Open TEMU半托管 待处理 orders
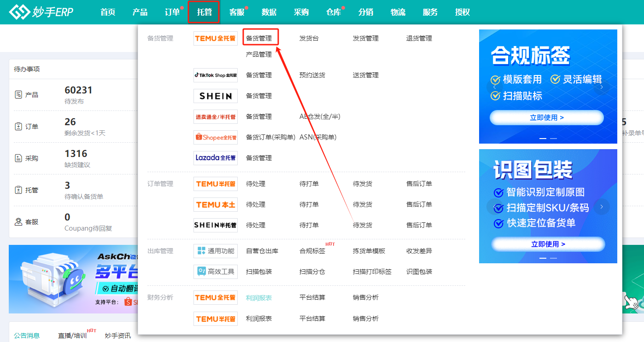Image resolution: width=644 pixels, height=342 pixels. [256, 184]
